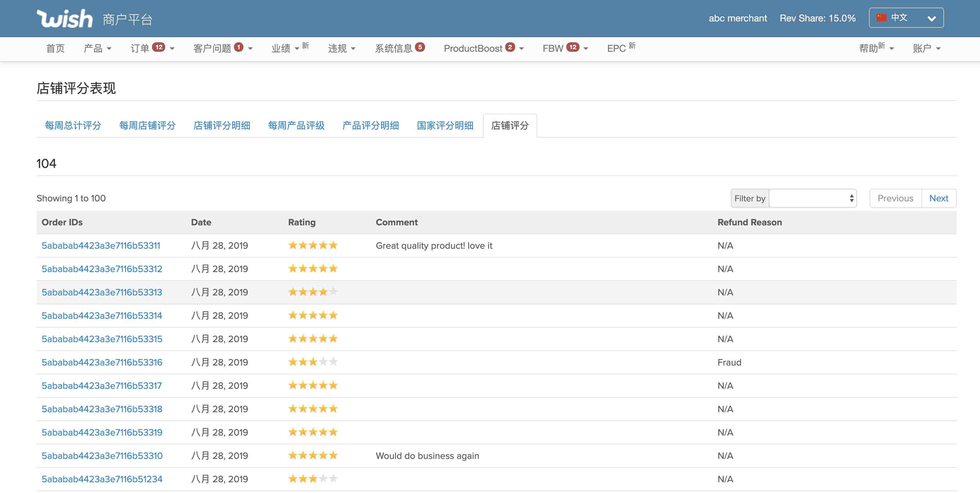Open the 中文 language dropdown

906,18
